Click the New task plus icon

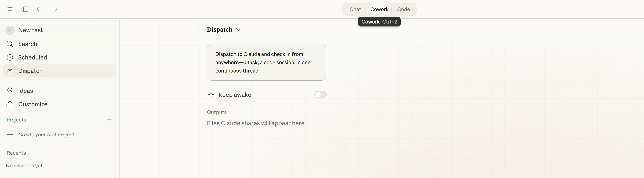coord(10,30)
